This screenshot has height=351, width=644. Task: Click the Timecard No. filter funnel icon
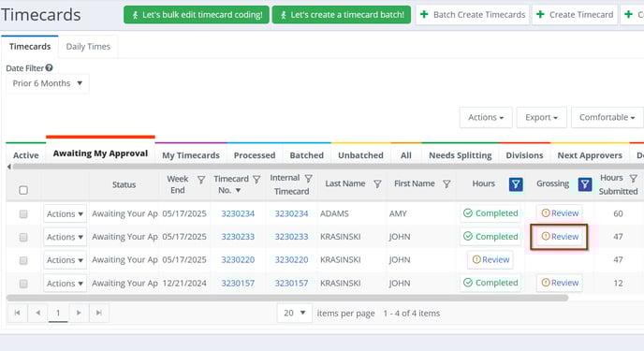(256, 180)
